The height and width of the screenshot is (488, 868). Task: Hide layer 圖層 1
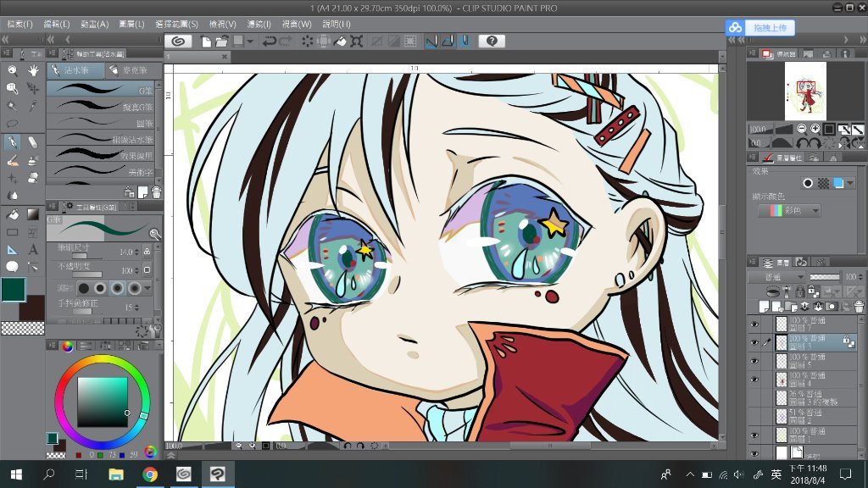[754, 435]
